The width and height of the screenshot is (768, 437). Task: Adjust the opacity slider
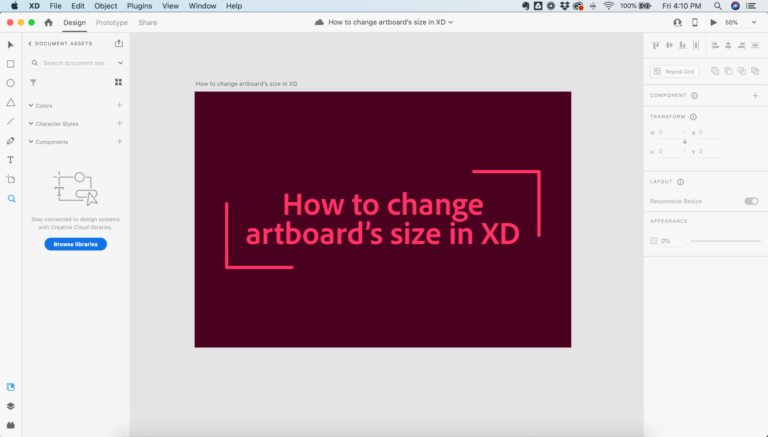(x=724, y=241)
